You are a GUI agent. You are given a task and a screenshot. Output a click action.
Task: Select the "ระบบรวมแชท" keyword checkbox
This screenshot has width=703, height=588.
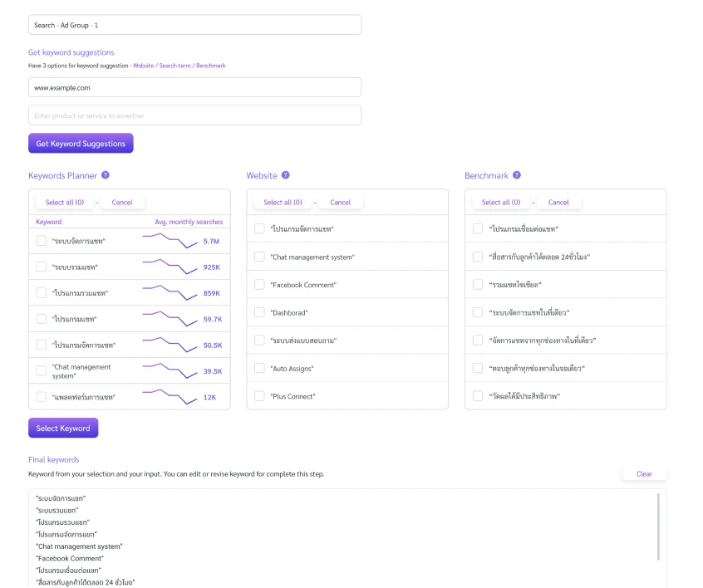41,266
